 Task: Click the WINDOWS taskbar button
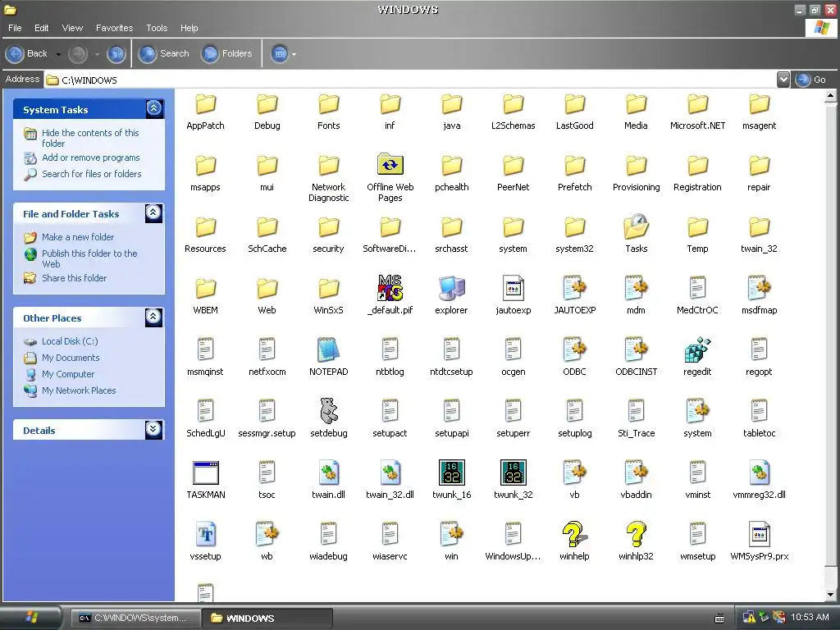tap(267, 618)
